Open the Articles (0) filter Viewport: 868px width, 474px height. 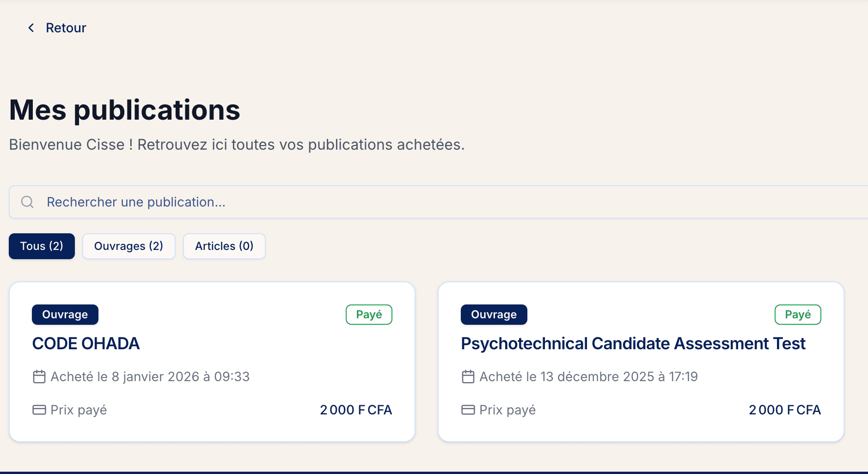pyautogui.click(x=224, y=246)
